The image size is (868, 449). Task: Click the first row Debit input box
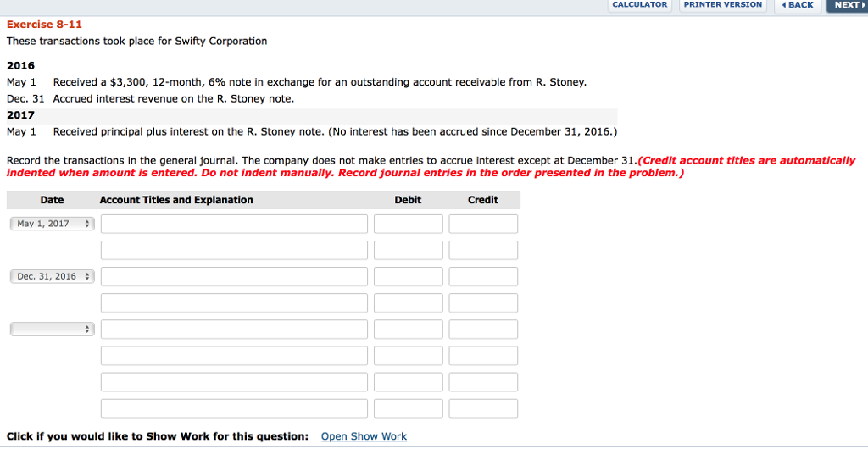point(408,224)
